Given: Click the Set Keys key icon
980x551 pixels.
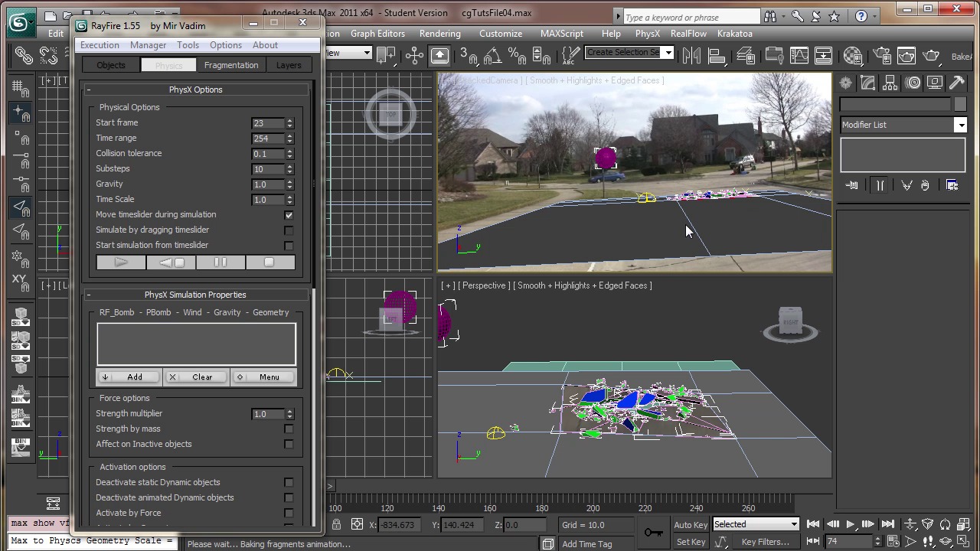Looking at the screenshot, I should (653, 532).
